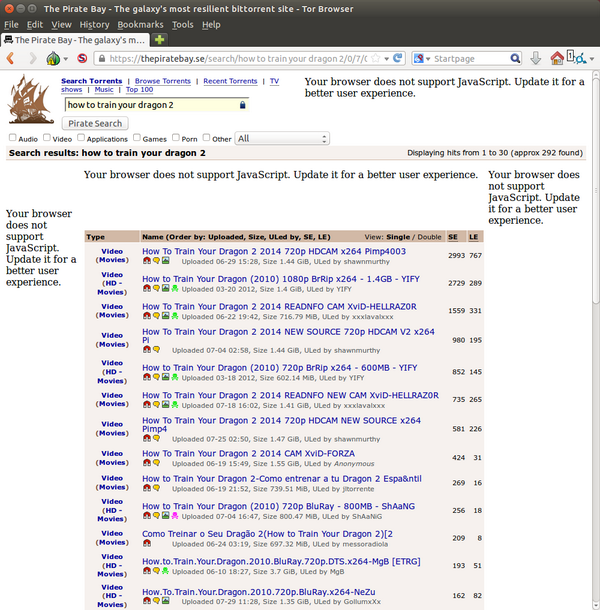The width and height of the screenshot is (600, 610).
Task: Expand the Tor button dropdown arrow
Action: (x=66, y=59)
